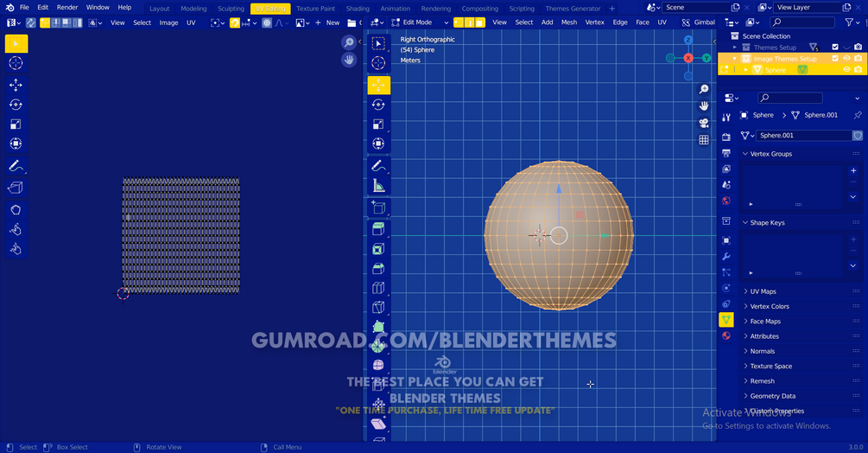Collapse the Shape Keys panel

(745, 223)
